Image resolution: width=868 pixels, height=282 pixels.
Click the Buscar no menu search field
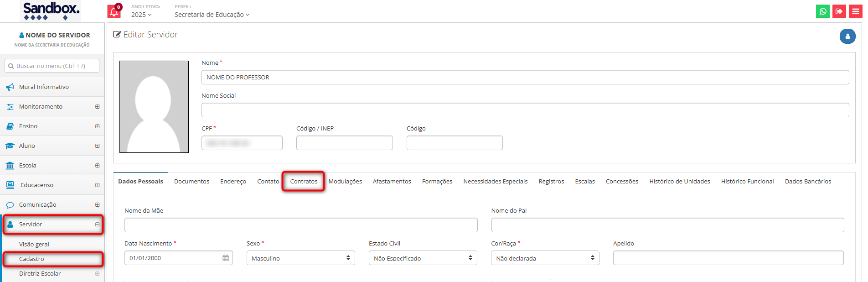click(52, 66)
